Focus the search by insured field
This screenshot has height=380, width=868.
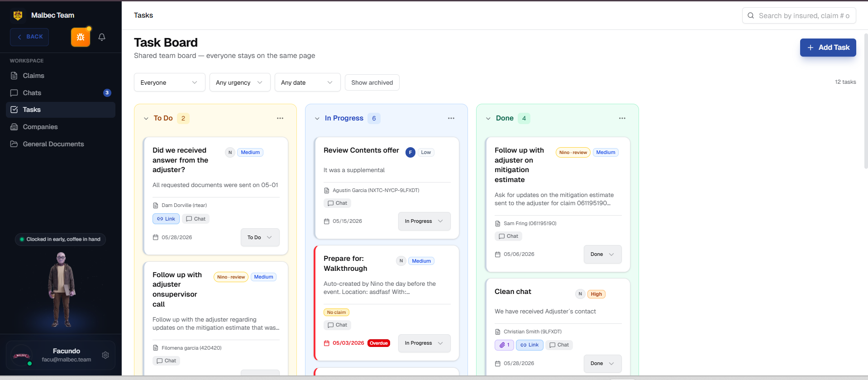pos(799,15)
